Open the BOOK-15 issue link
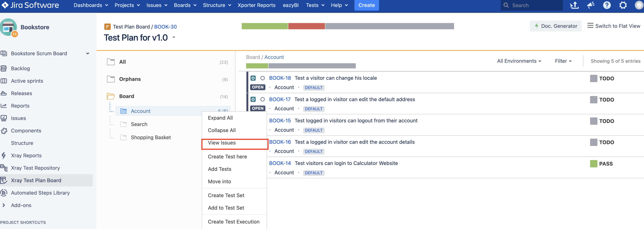This screenshot has width=644, height=229. 280,121
